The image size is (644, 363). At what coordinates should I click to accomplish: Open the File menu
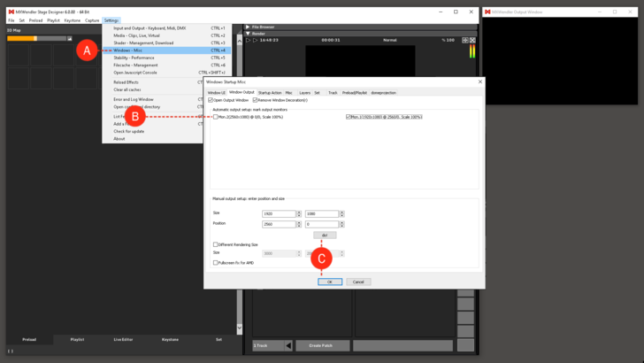11,20
